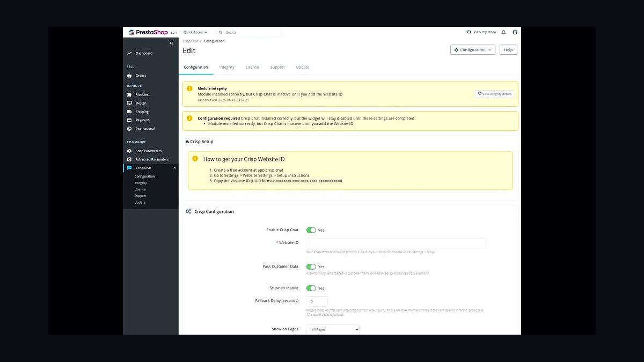
Task: Switch to the License tab
Action: pos(252,67)
